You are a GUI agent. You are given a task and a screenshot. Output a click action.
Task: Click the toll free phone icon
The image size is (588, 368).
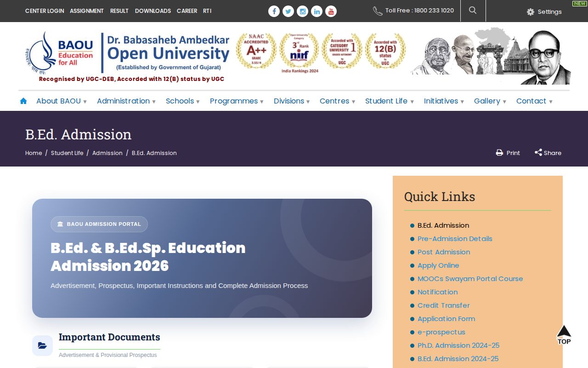point(378,11)
